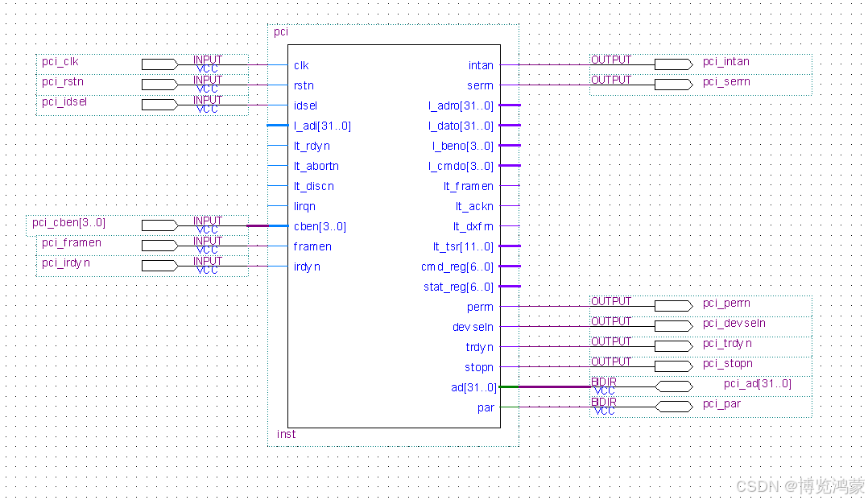868x500 pixels.
Task: Click the 'l_dato[31..0]' port label
Action: 461,126
